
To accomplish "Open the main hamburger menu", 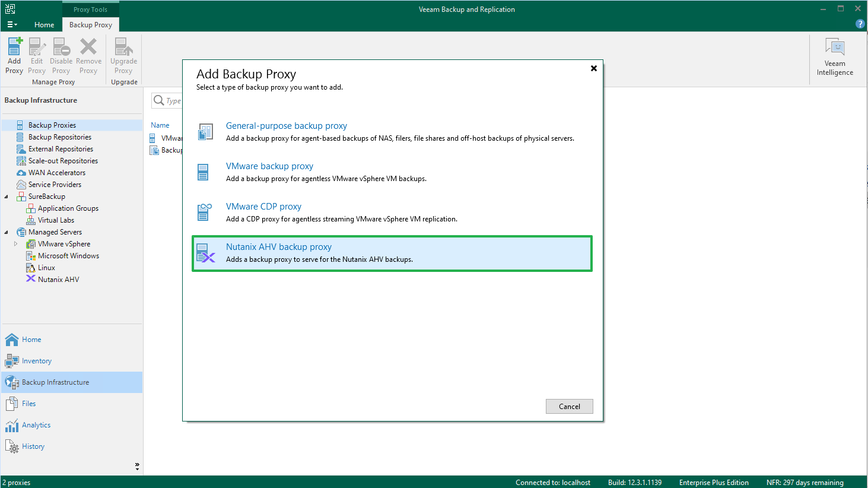I will coord(12,24).
